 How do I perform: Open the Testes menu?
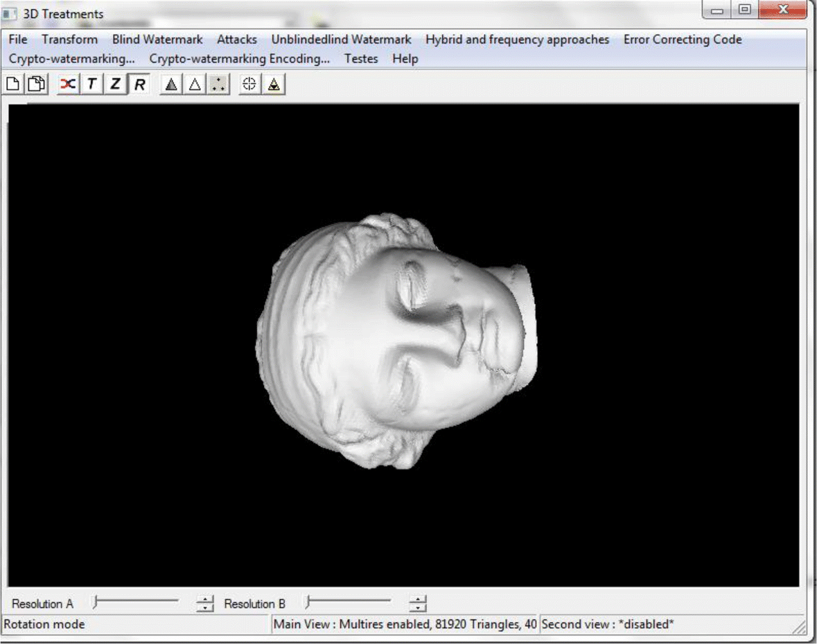360,59
